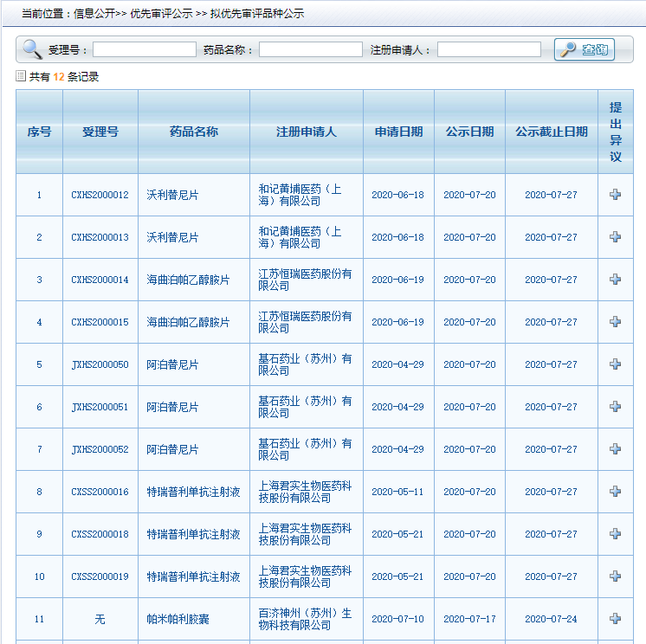
Task: Focus the 药品名称 input field
Action: pyautogui.click(x=311, y=49)
